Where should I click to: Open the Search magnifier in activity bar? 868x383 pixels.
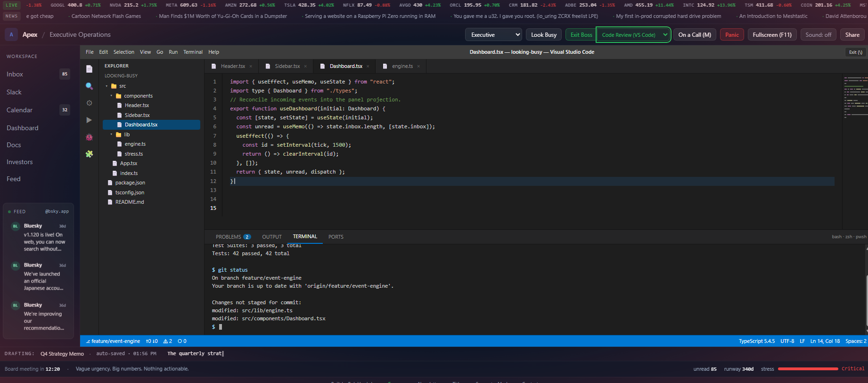(89, 86)
